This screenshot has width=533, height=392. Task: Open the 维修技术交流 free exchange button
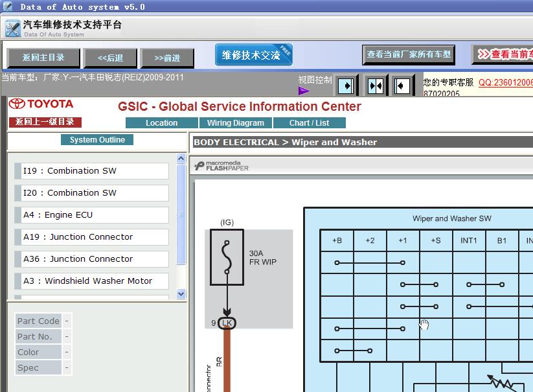(x=254, y=54)
